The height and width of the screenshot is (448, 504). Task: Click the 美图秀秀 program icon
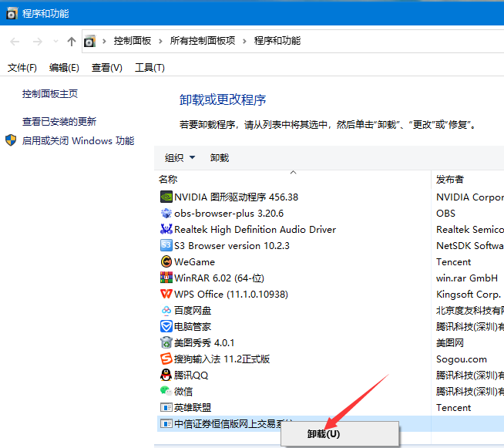[166, 342]
